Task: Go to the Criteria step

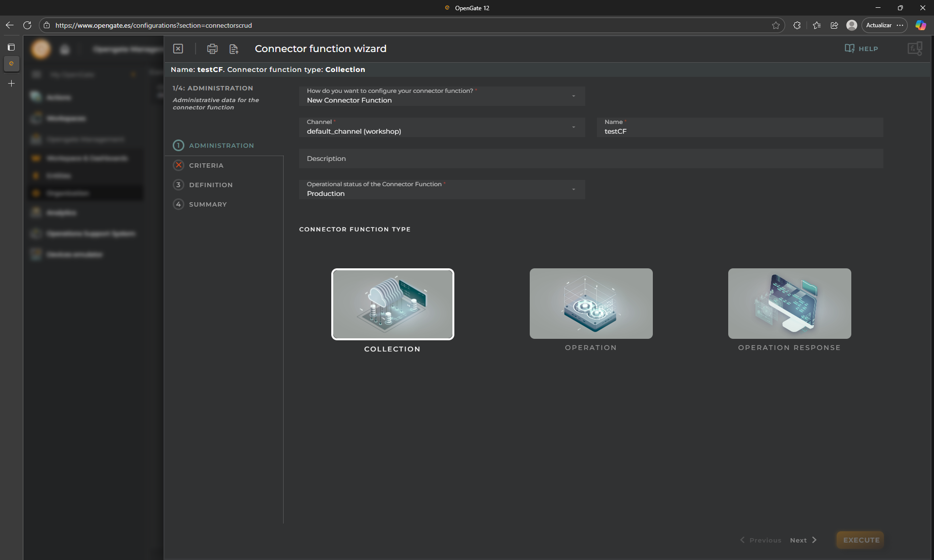Action: pos(206,165)
